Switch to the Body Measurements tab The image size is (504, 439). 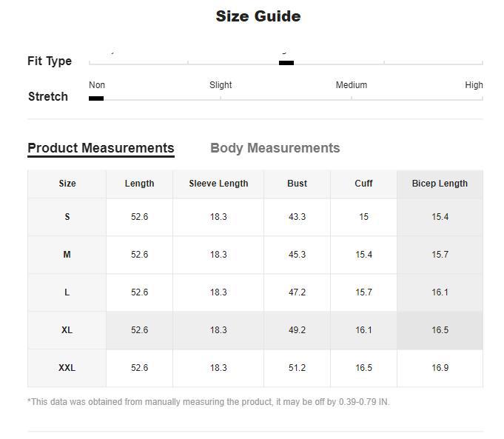(x=275, y=148)
